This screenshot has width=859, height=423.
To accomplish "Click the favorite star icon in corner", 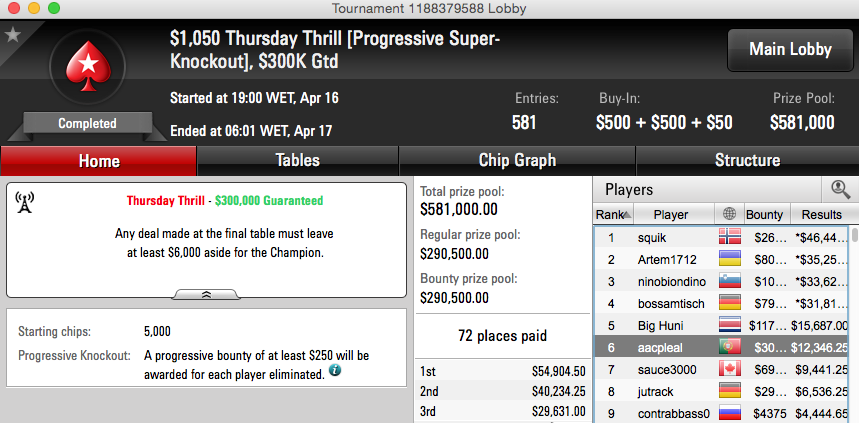I will (x=12, y=35).
